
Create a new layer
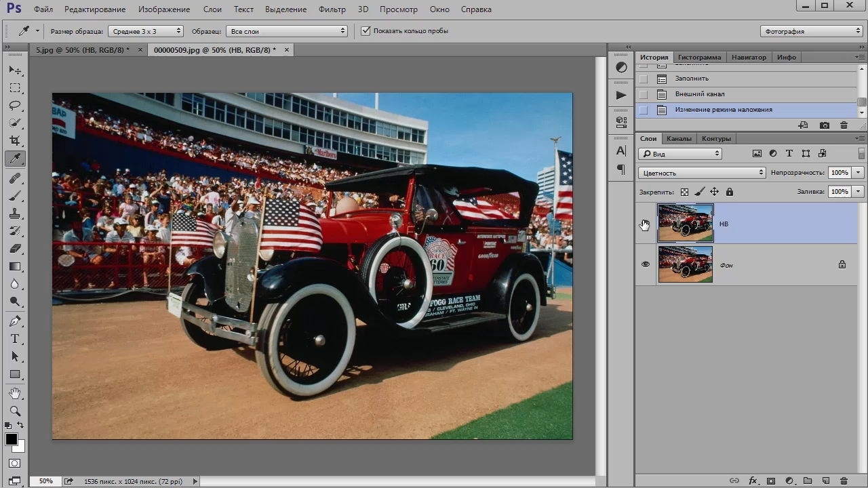[825, 481]
